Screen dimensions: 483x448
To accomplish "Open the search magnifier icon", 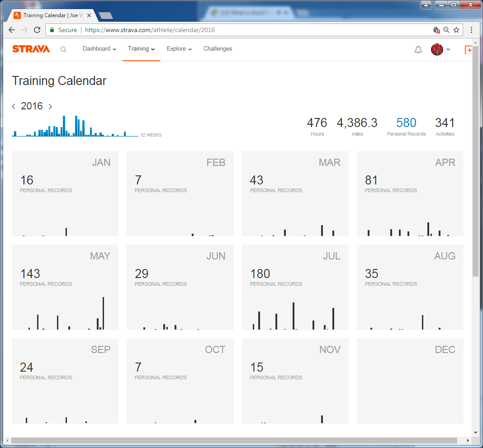I will (63, 50).
